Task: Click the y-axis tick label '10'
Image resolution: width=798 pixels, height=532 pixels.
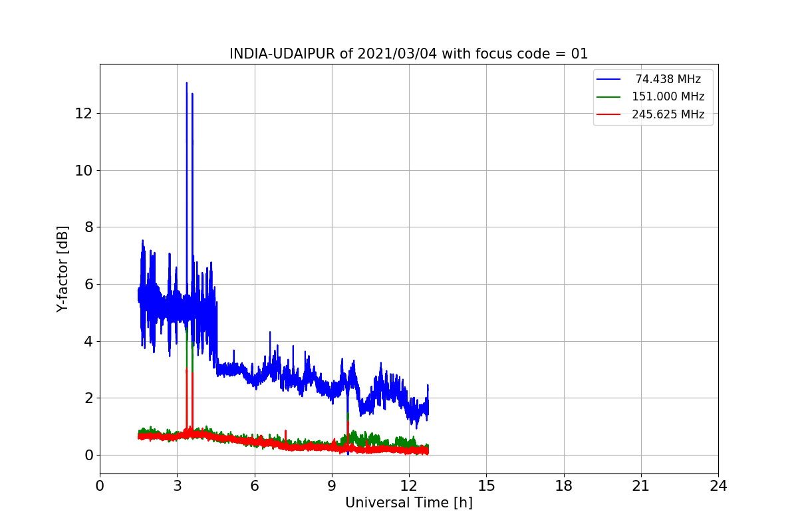Action: (83, 170)
